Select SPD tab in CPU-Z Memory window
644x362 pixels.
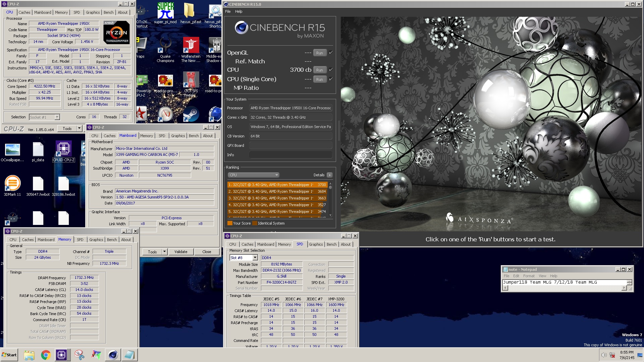coord(80,240)
